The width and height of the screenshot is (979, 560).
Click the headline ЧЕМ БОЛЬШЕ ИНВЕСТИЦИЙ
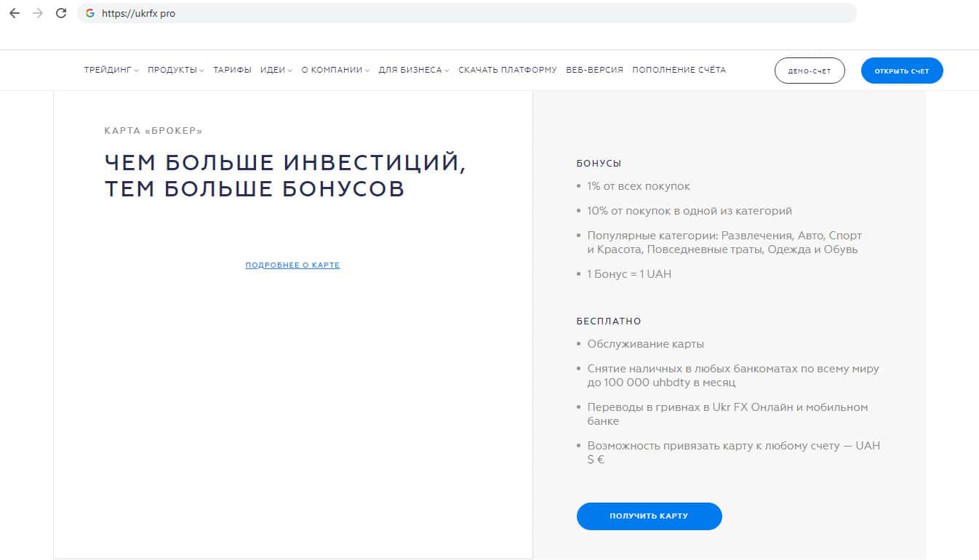point(285,162)
